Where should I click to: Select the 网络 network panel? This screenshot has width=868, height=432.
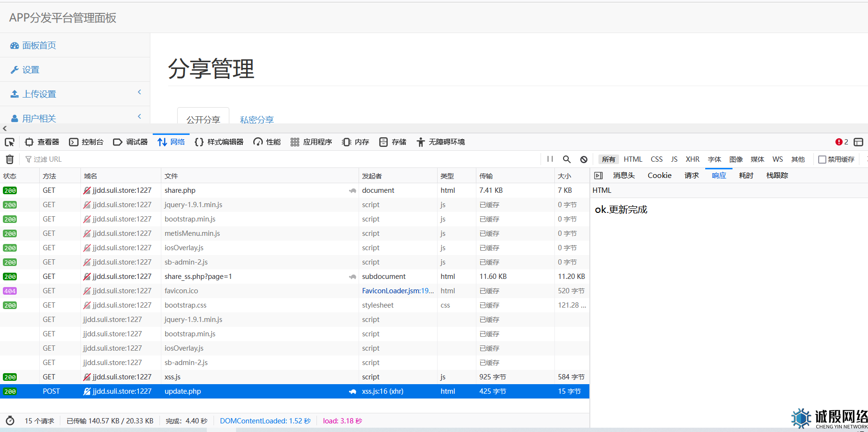[171, 142]
